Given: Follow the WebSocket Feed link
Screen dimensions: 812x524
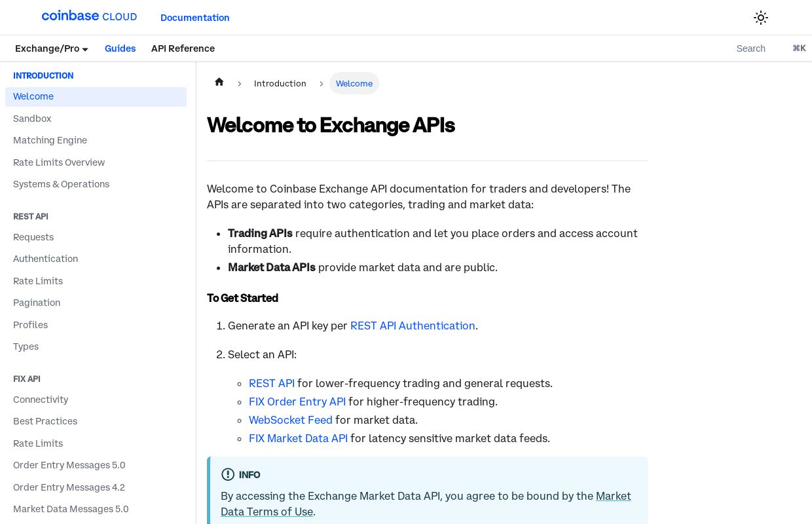Looking at the screenshot, I should (x=291, y=420).
